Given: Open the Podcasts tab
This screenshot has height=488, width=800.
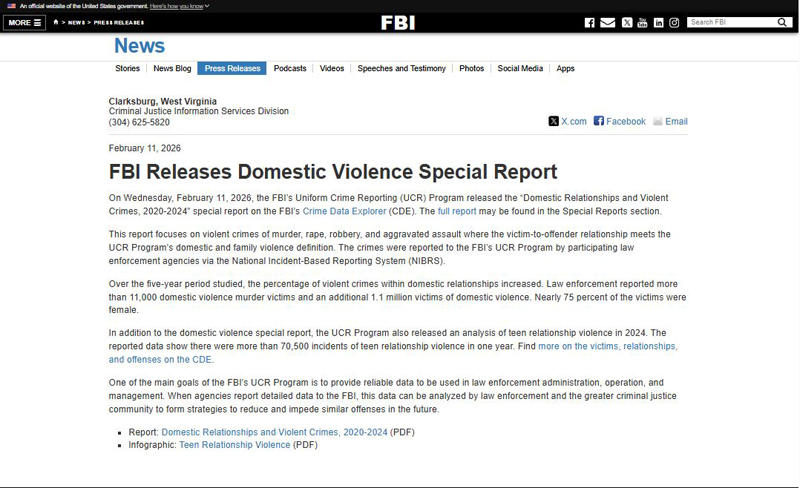Looking at the screenshot, I should [x=290, y=69].
